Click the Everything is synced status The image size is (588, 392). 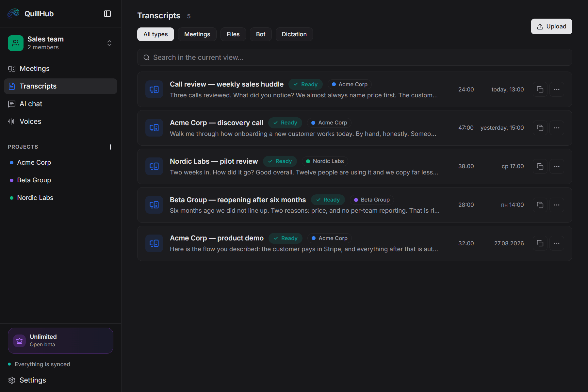pos(39,364)
